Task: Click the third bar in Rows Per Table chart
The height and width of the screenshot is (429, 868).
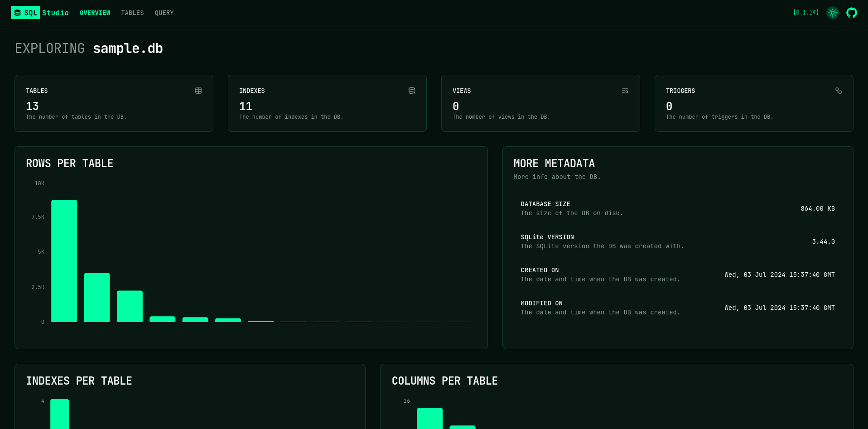Action: (130, 306)
